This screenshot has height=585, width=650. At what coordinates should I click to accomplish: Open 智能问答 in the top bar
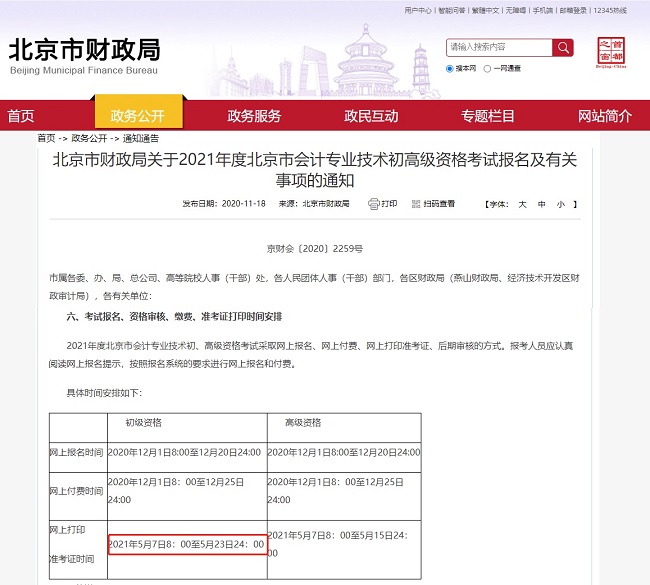click(451, 10)
